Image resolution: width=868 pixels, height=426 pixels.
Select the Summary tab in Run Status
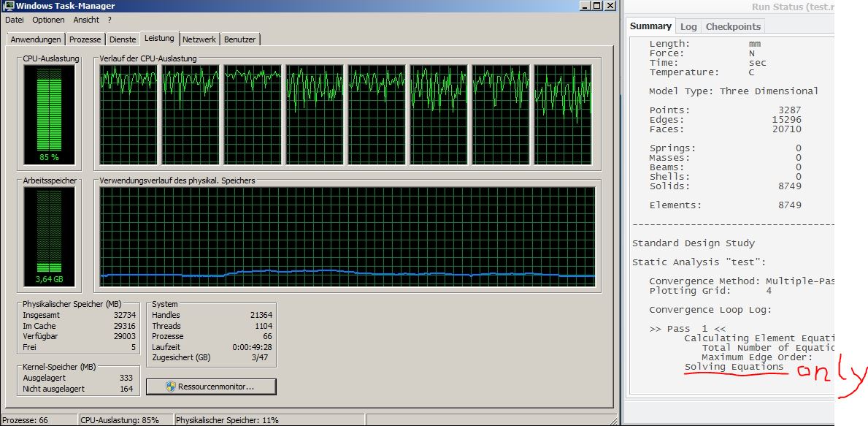(x=650, y=26)
